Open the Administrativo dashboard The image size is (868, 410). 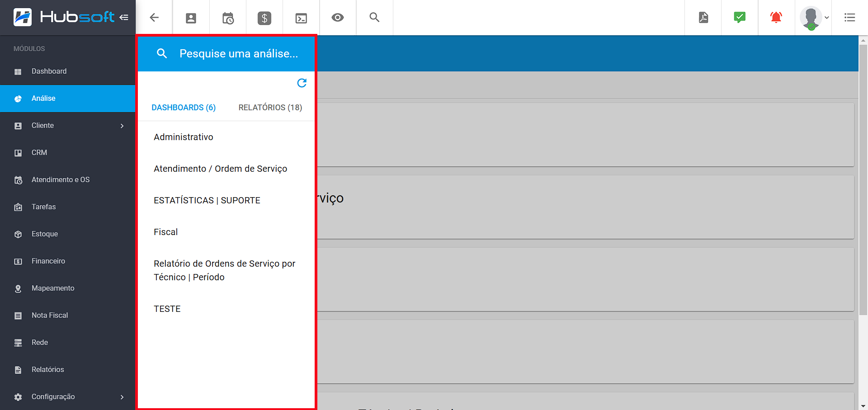pos(226,137)
